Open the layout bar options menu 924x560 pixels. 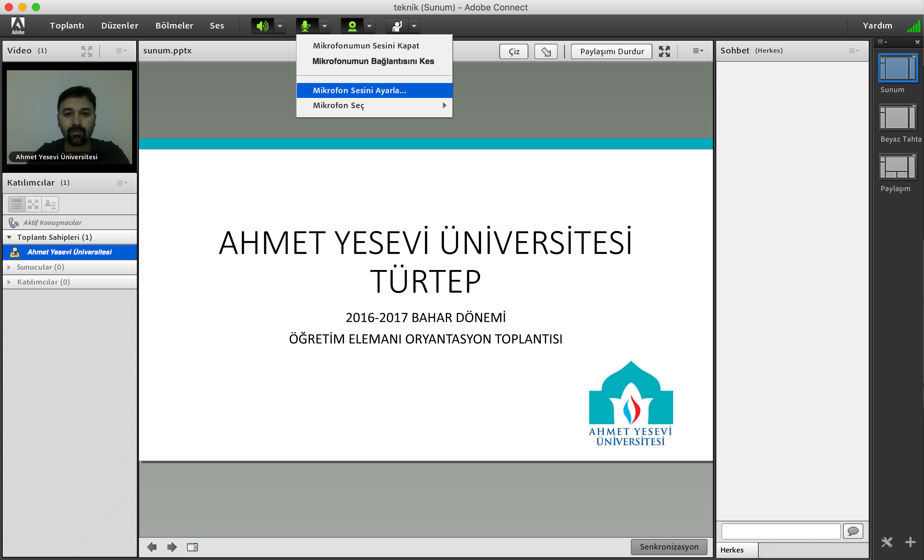[882, 42]
